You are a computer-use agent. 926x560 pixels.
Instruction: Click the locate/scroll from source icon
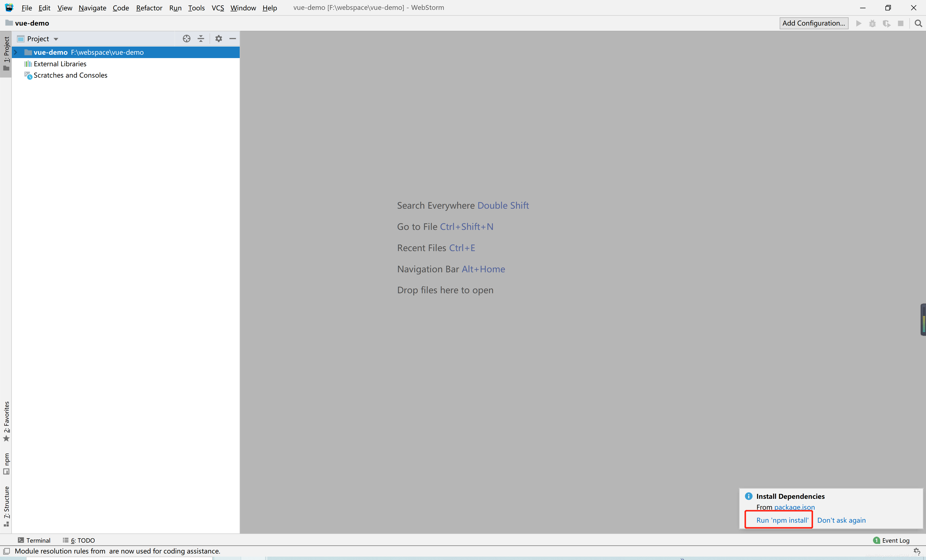(x=186, y=39)
